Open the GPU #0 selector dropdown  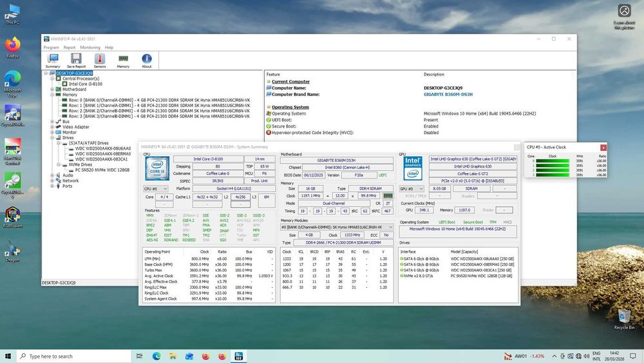[412, 189]
